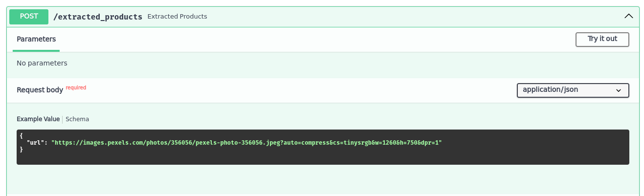
Task: Click the Request body heading
Action: [x=40, y=90]
